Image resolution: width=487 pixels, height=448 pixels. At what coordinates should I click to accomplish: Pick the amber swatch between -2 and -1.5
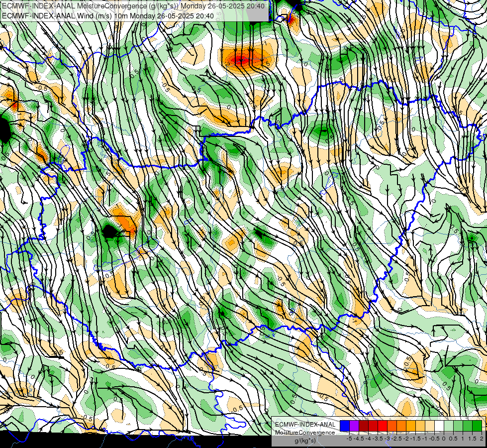coord(411,426)
